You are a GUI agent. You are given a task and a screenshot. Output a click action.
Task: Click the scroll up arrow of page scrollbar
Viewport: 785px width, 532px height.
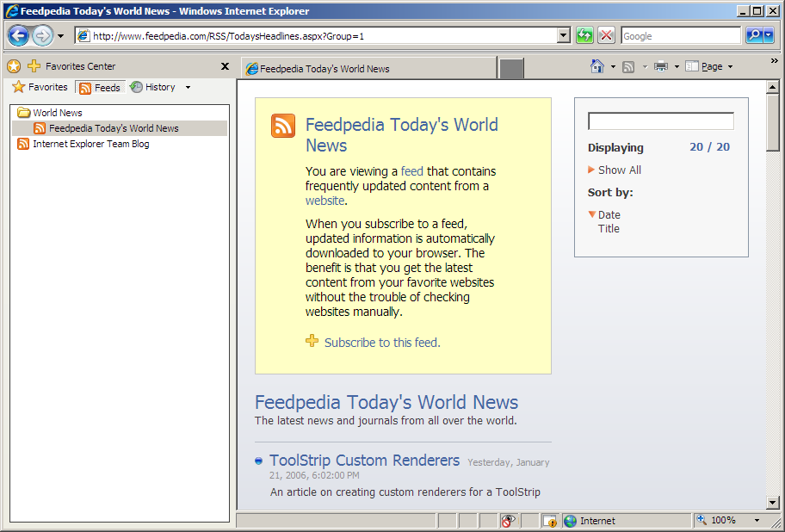click(772, 87)
